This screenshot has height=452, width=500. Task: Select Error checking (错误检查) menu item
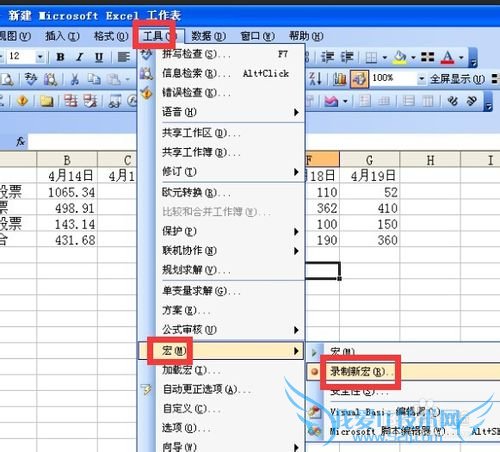click(x=222, y=93)
